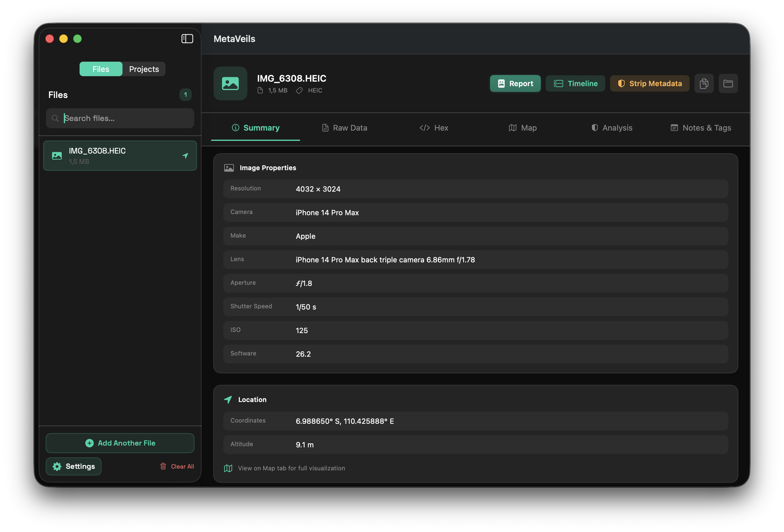The image size is (784, 532).
Task: Switch to the Hex tab
Action: point(434,128)
